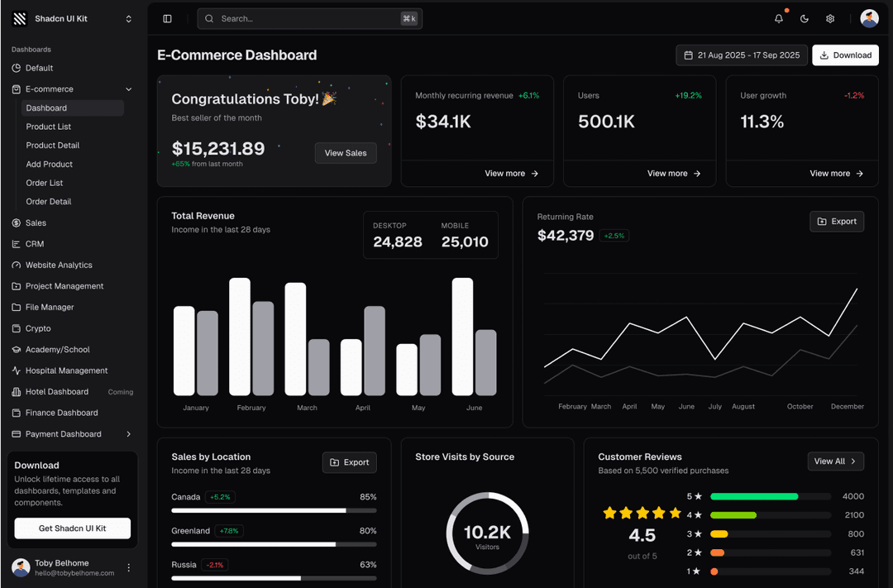Toggle the sidebar with the panel icon
This screenshot has width=893, height=588.
pos(168,17)
